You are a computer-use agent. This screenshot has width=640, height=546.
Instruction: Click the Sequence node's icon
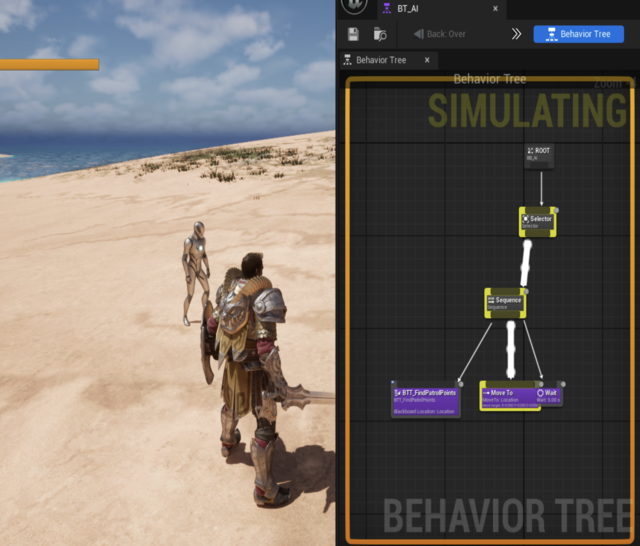point(491,300)
